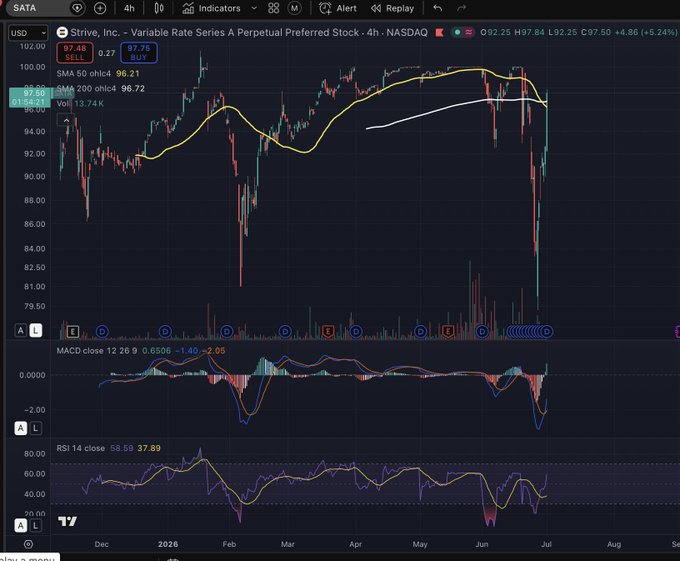Screen dimensions: 680x561
Task: Click the yellow SMA 50 value 96.21
Action: pos(128,74)
